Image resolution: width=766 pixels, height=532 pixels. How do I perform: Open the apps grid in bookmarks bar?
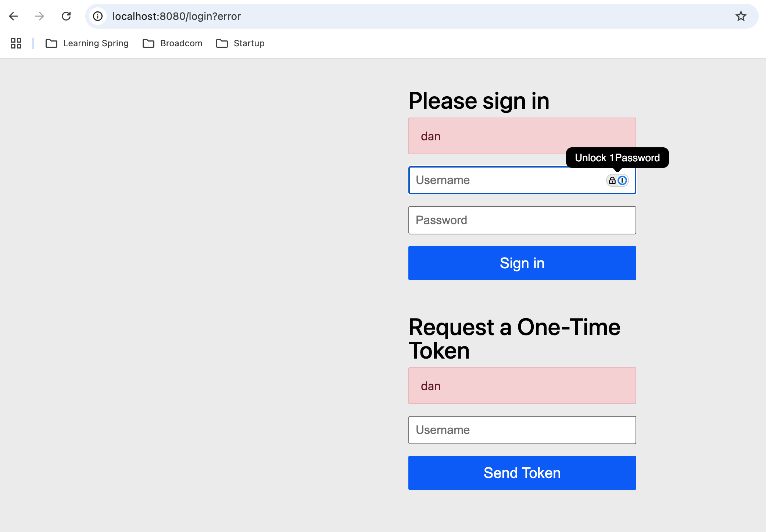[x=16, y=43]
